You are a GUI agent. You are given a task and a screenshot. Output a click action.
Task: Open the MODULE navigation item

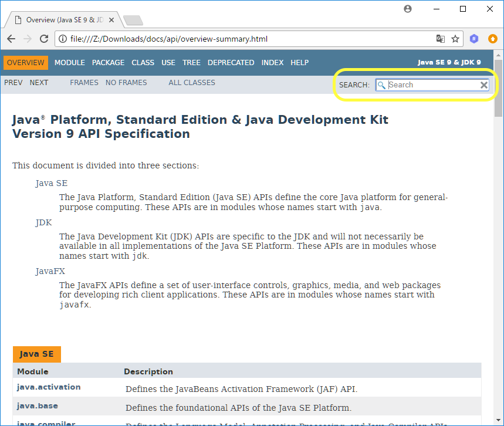pyautogui.click(x=70, y=63)
